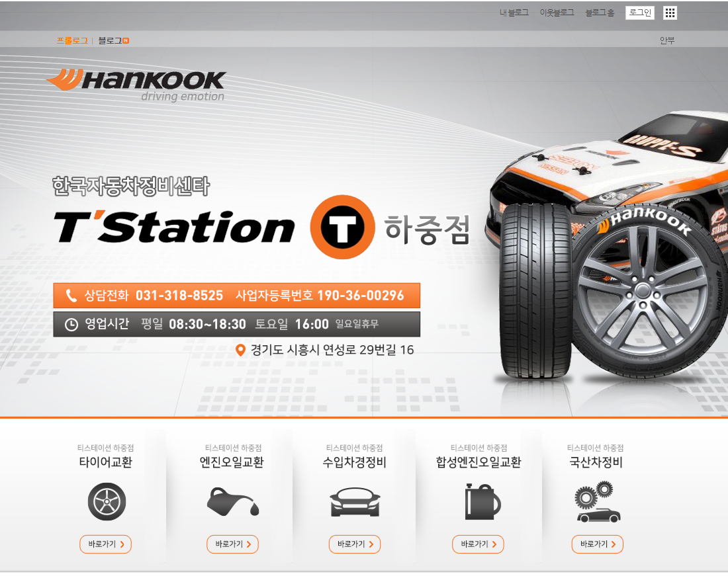The image size is (728, 578).
Task: Click 바로가기 under 엔진오일교환
Action: tap(232, 544)
